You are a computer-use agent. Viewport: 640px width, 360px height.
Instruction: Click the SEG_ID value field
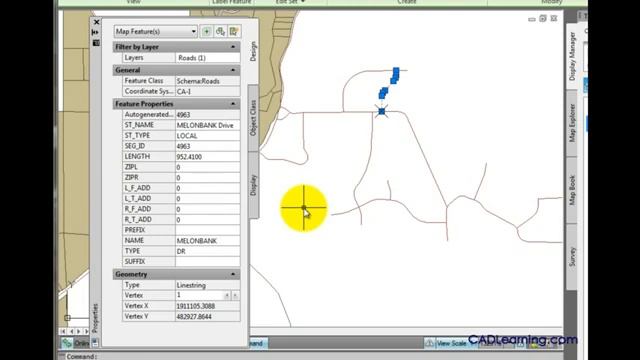click(x=207, y=146)
